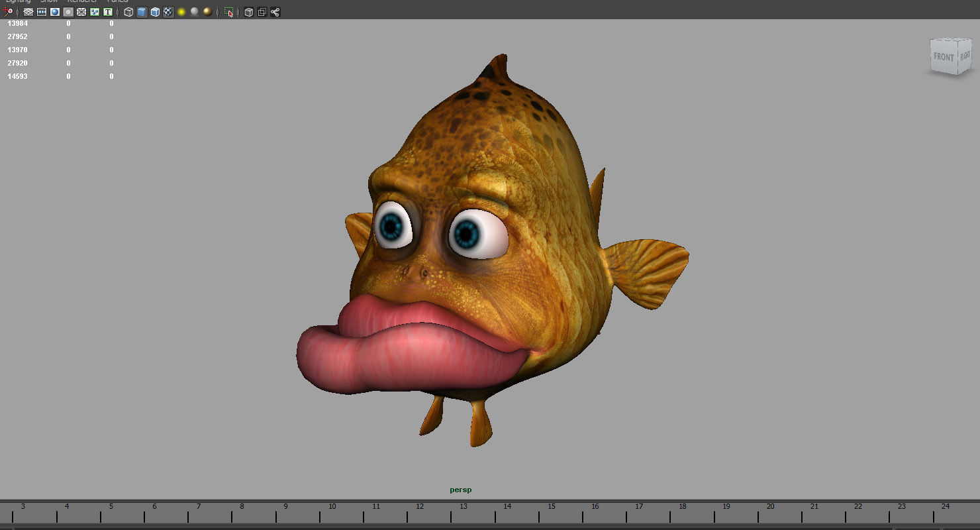Screen dimensions: 980x530
Task: Enable high quality rendering gold sphere
Action: coord(208,12)
